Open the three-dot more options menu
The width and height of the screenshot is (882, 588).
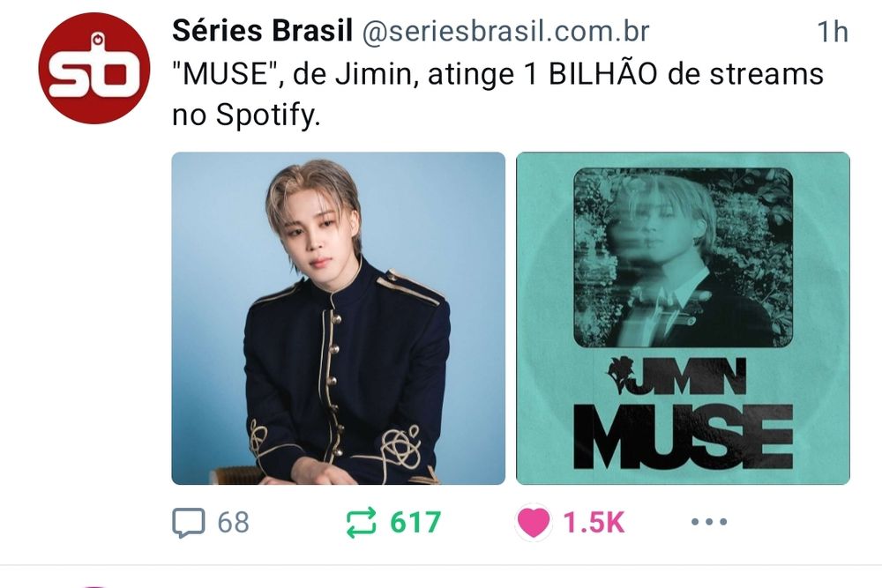click(x=709, y=522)
